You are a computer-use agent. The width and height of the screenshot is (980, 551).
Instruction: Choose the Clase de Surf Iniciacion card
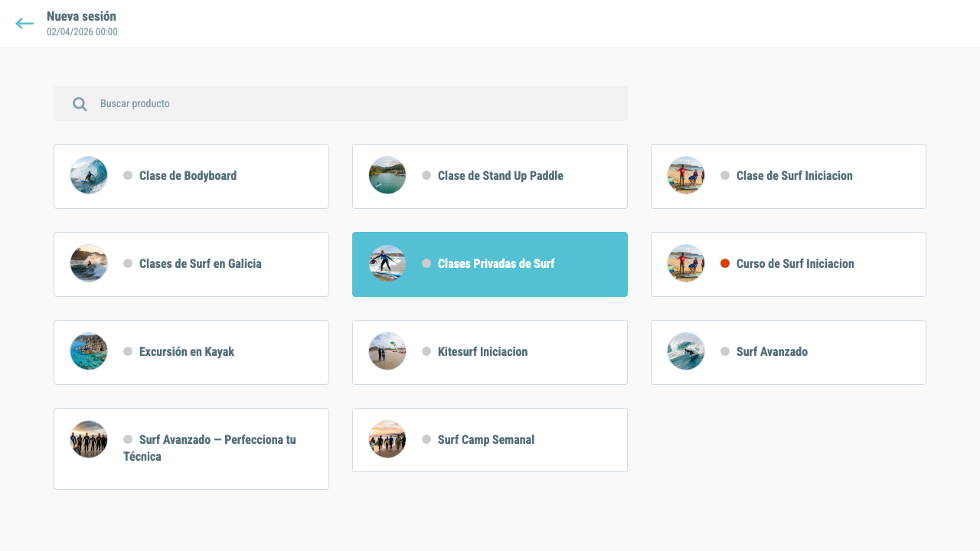click(x=789, y=176)
